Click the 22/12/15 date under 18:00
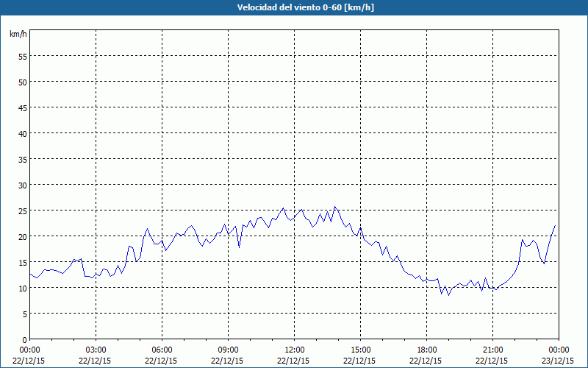 (x=426, y=361)
